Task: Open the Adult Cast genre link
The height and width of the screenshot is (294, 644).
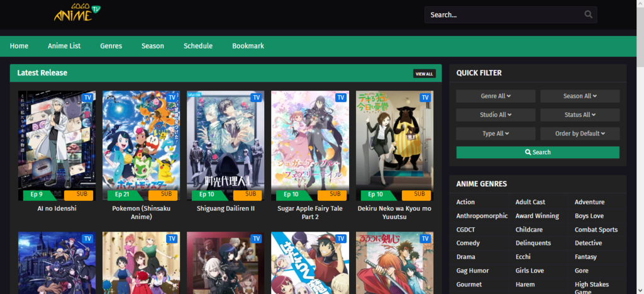Action: click(x=530, y=202)
